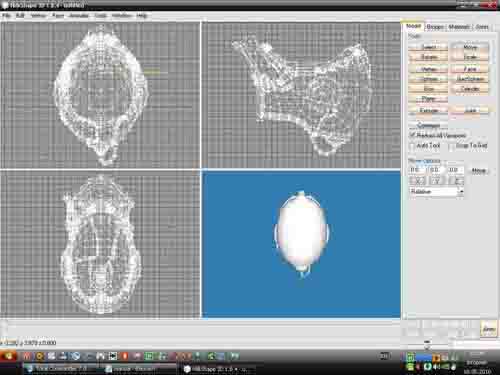The height and width of the screenshot is (375, 500).
Task: Select the Box primitive tool
Action: pyautogui.click(x=428, y=89)
